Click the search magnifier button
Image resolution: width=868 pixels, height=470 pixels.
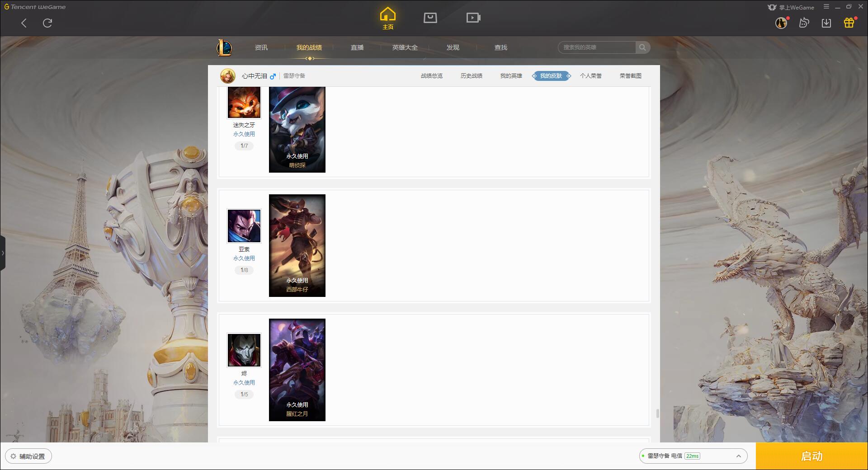(642, 47)
